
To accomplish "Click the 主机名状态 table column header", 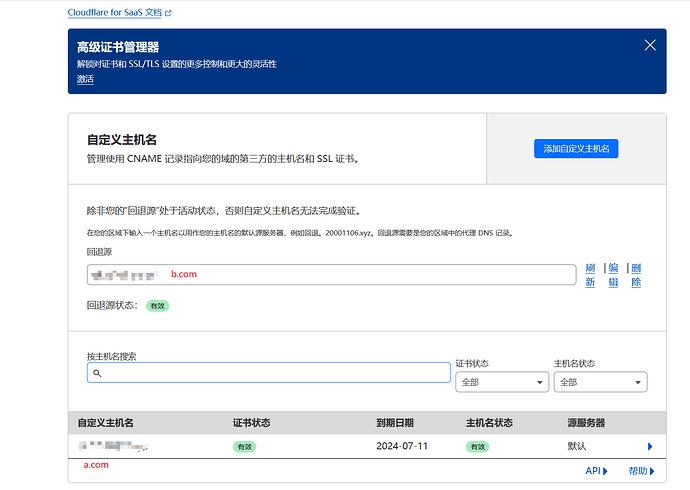I will [x=489, y=423].
